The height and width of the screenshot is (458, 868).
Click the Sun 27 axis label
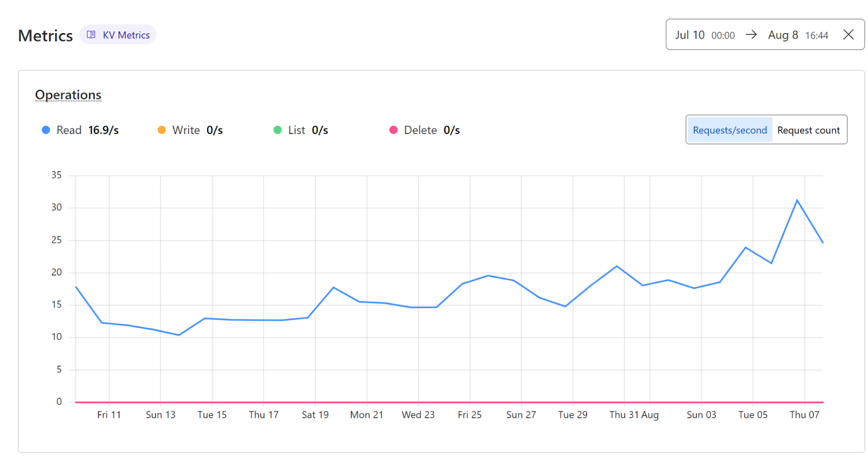coord(521,415)
